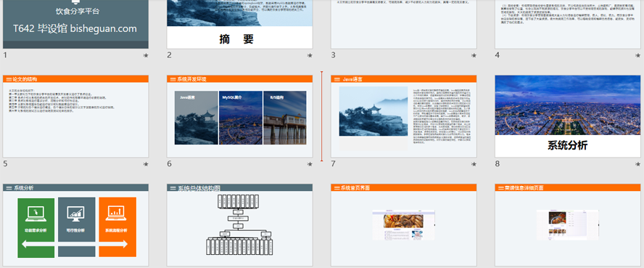The image size is (644, 268).
Task: Click the star icon below slide 3
Action: coord(474,55)
